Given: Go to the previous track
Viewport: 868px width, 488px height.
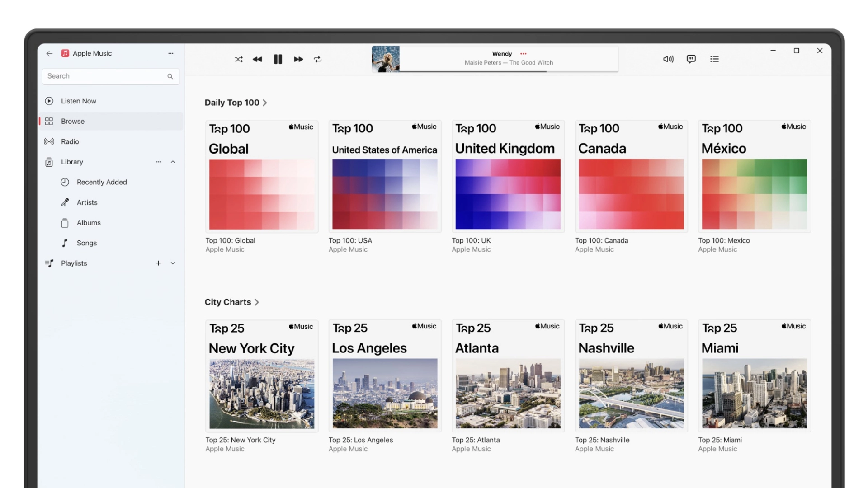Looking at the screenshot, I should (x=257, y=59).
